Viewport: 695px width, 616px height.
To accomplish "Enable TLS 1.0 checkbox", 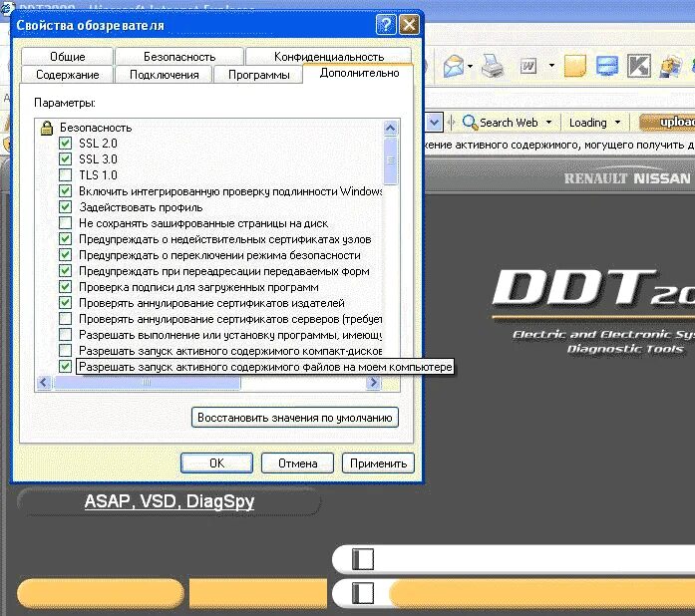I will click(65, 175).
